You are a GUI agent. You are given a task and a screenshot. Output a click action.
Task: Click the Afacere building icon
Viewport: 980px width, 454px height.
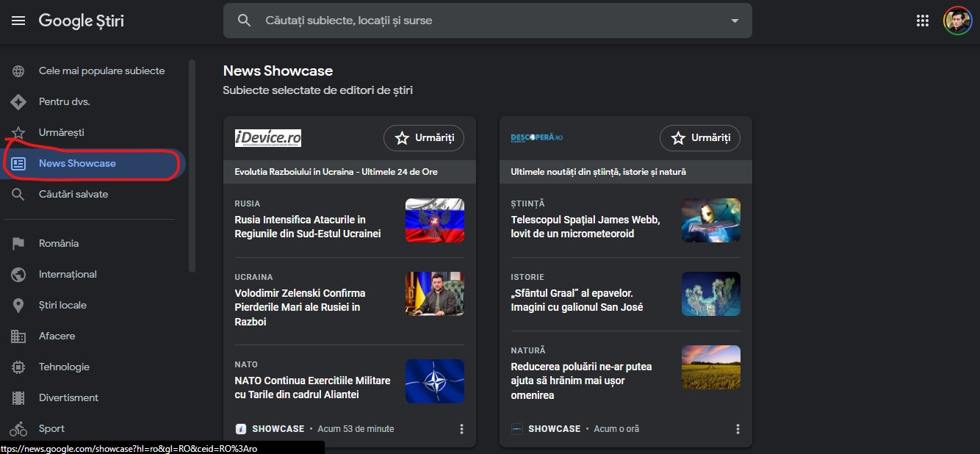18,336
